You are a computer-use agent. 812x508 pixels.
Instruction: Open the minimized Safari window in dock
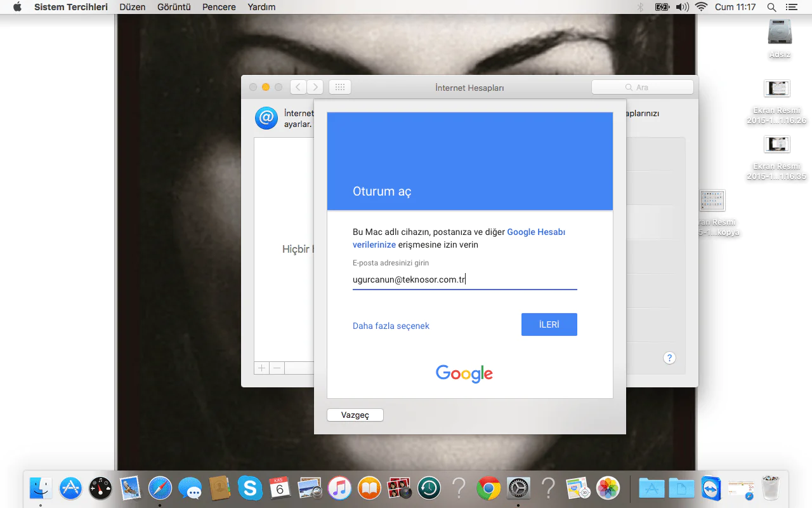[741, 488]
